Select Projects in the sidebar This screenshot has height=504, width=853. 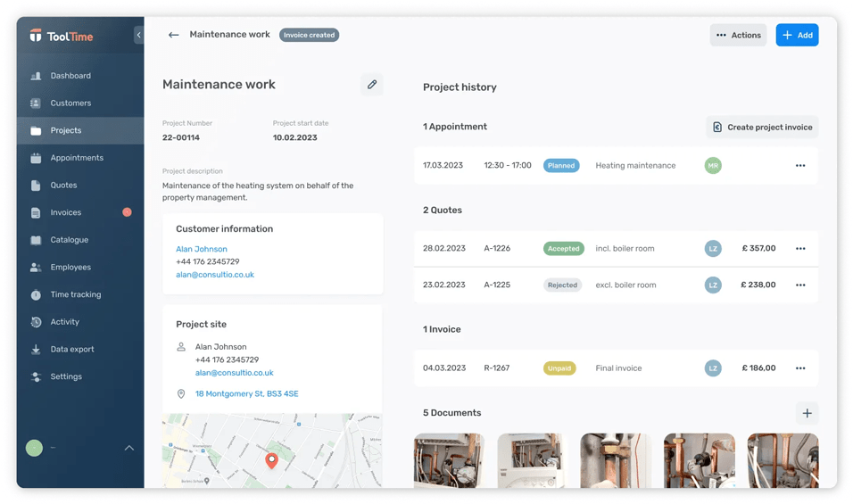click(80, 130)
